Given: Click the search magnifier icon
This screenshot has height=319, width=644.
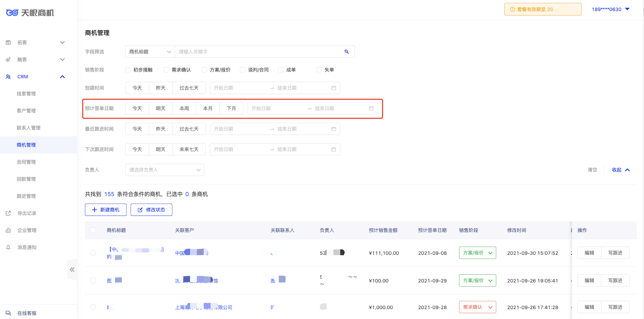Looking at the screenshot, I should coord(347,52).
